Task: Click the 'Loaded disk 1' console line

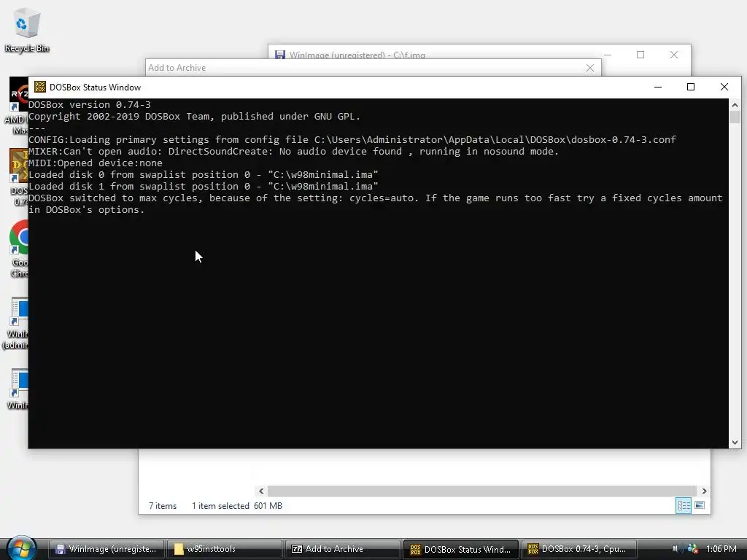Action: click(204, 186)
